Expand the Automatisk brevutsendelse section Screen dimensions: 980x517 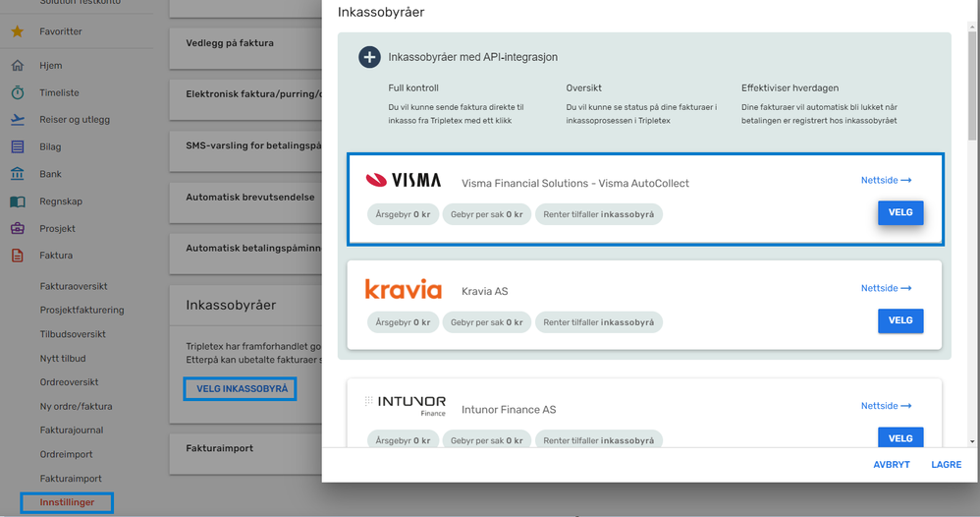[x=245, y=202]
